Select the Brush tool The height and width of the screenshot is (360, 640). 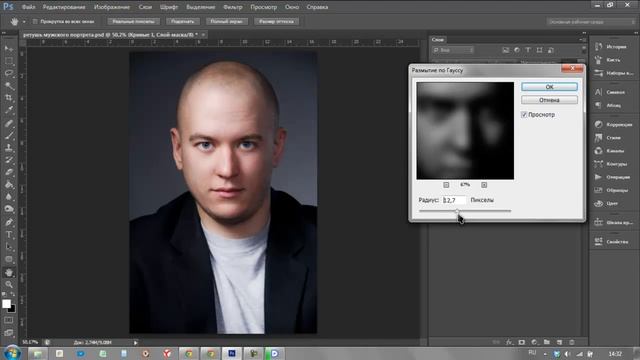point(9,135)
